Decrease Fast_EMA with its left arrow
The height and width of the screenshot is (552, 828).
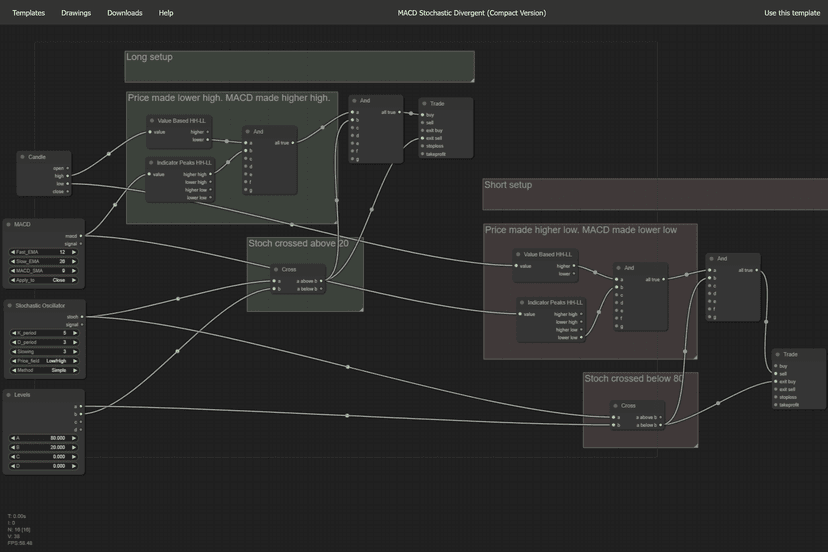pos(13,252)
